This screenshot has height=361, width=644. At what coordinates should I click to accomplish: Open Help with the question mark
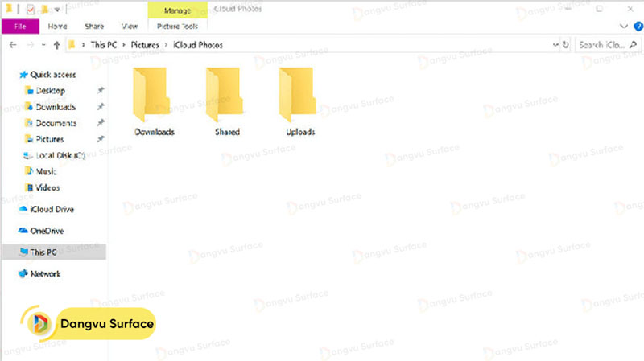point(638,27)
